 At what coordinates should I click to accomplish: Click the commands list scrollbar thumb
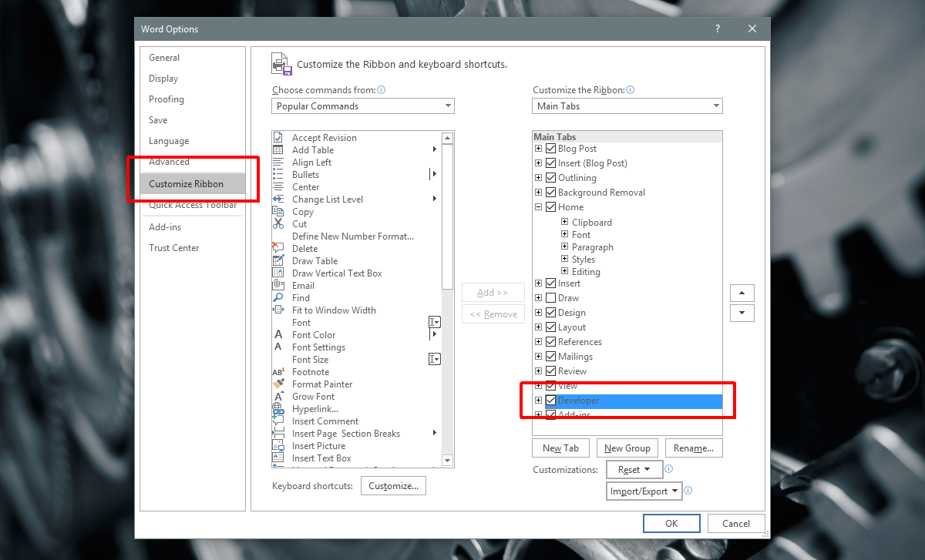[448, 216]
